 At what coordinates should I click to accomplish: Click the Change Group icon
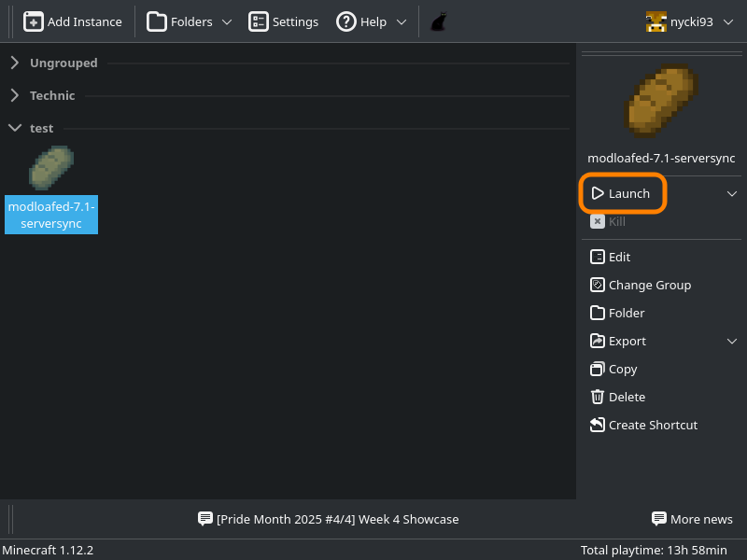[598, 285]
